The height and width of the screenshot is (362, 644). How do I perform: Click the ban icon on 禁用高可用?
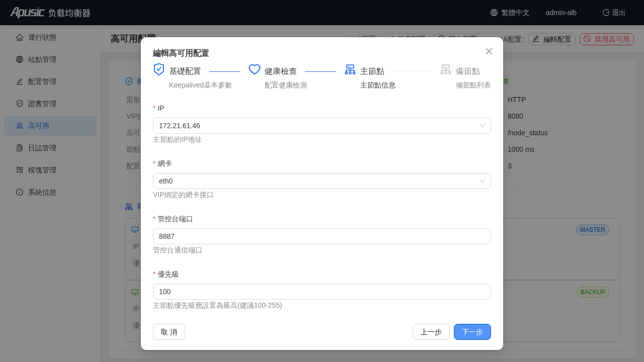coord(587,39)
